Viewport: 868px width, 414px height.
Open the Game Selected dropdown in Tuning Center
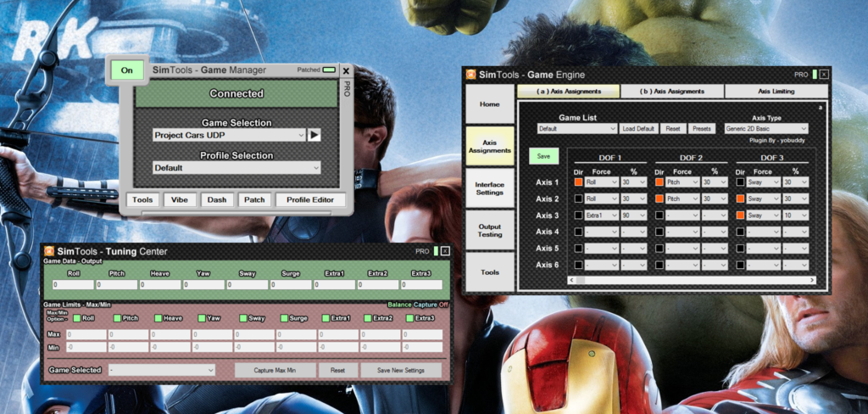[162, 370]
